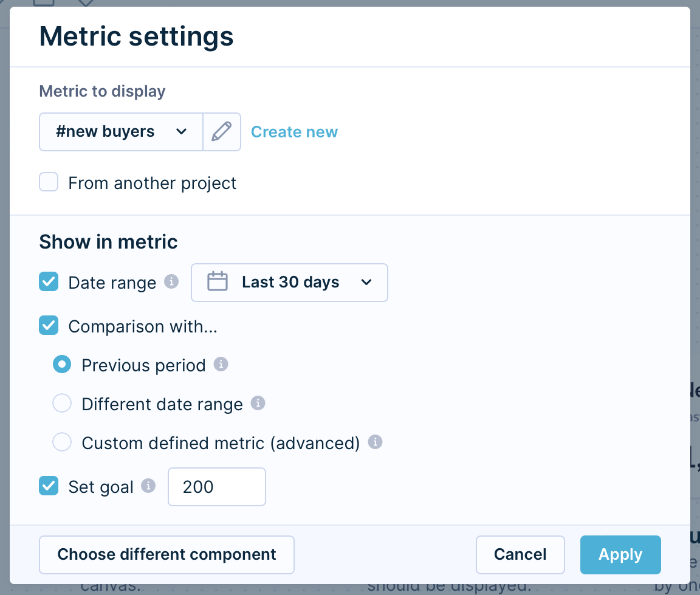This screenshot has height=595, width=700.
Task: Uncheck the Date range checkbox
Action: tap(49, 282)
